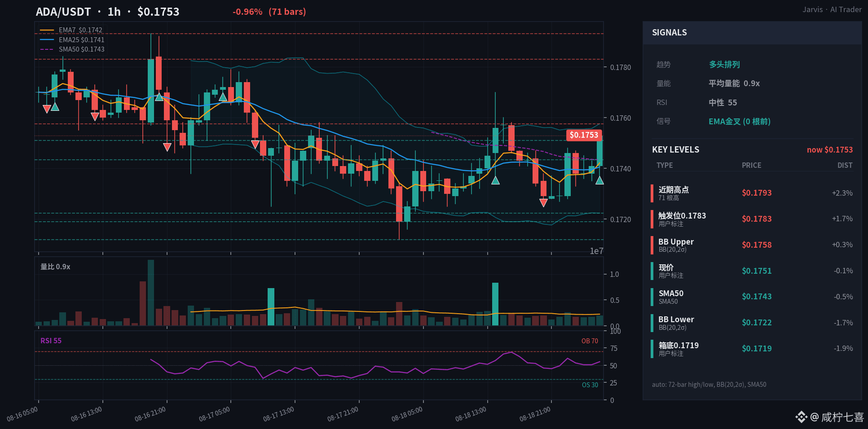
Task: Click the -1.9% distance value
Action: [x=843, y=349]
